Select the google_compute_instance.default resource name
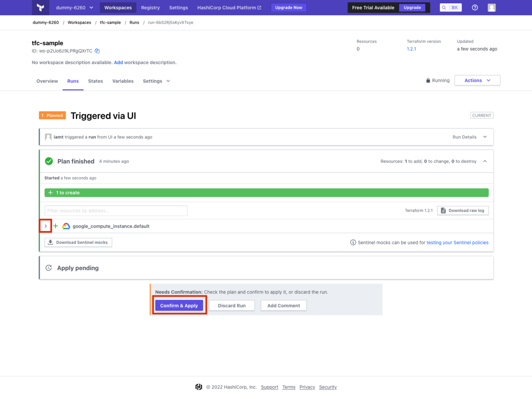This screenshot has height=399, width=532. pyautogui.click(x=111, y=226)
